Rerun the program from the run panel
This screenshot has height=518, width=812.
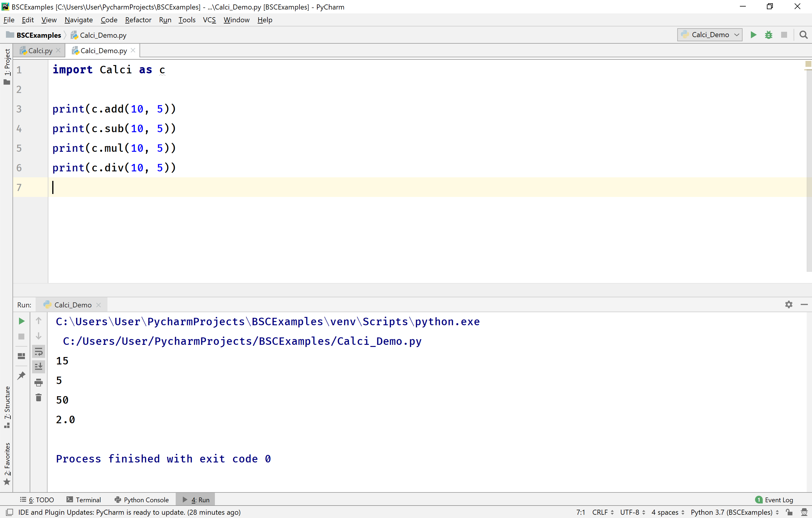pos(21,321)
